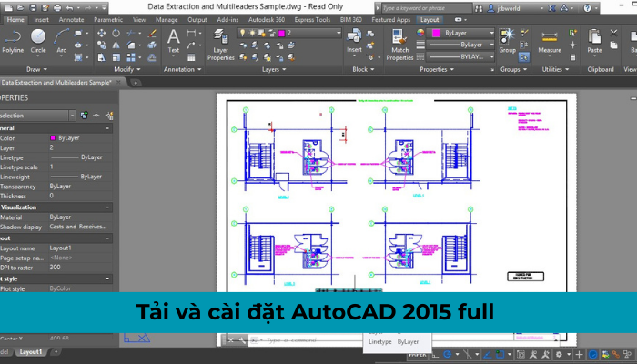
Task: Click the Rotate tool in Modify panel
Action: coord(116,34)
